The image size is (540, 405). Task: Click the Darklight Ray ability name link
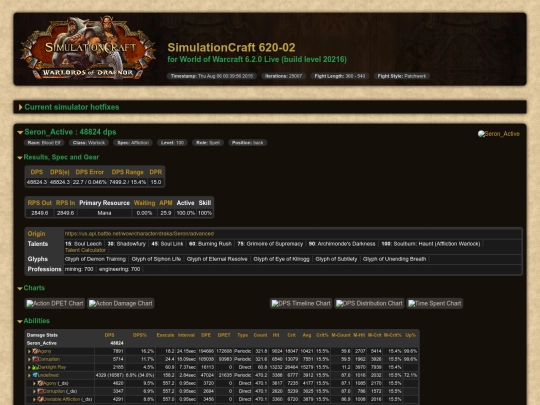(x=52, y=367)
